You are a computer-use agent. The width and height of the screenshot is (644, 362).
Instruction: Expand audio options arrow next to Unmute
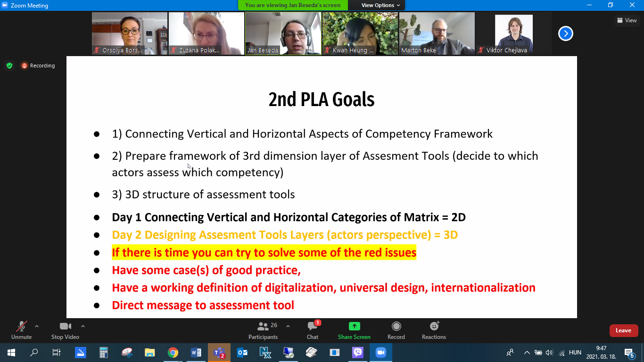click(x=37, y=326)
